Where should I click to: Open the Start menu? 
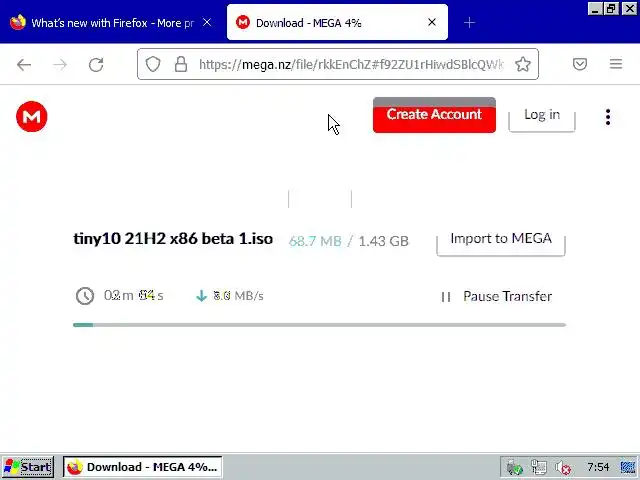28,467
